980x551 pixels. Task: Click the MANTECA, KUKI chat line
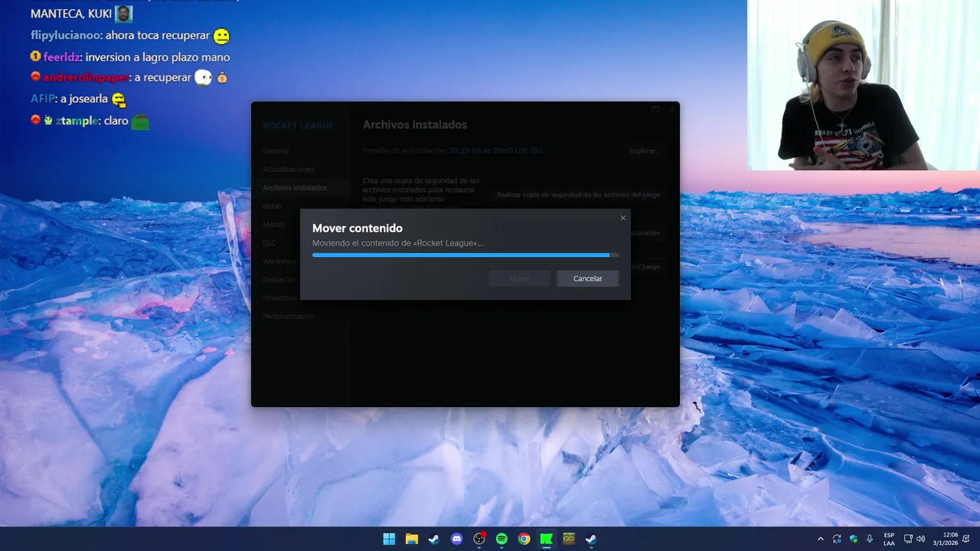click(81, 14)
